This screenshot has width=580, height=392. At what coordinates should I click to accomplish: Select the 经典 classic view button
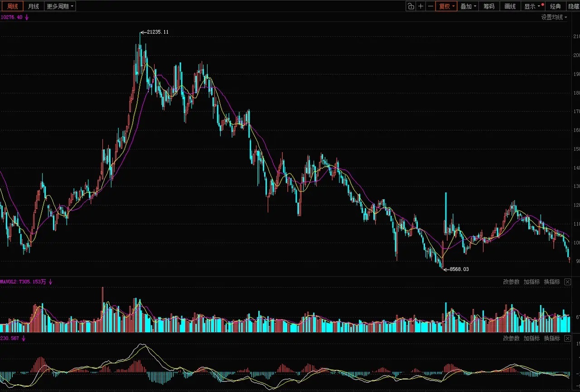(x=556, y=6)
